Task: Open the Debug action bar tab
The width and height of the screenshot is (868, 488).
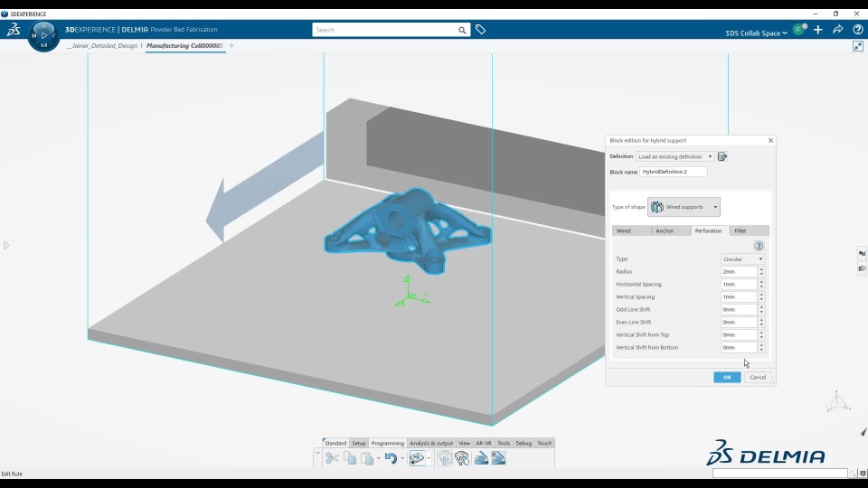Action: point(524,443)
